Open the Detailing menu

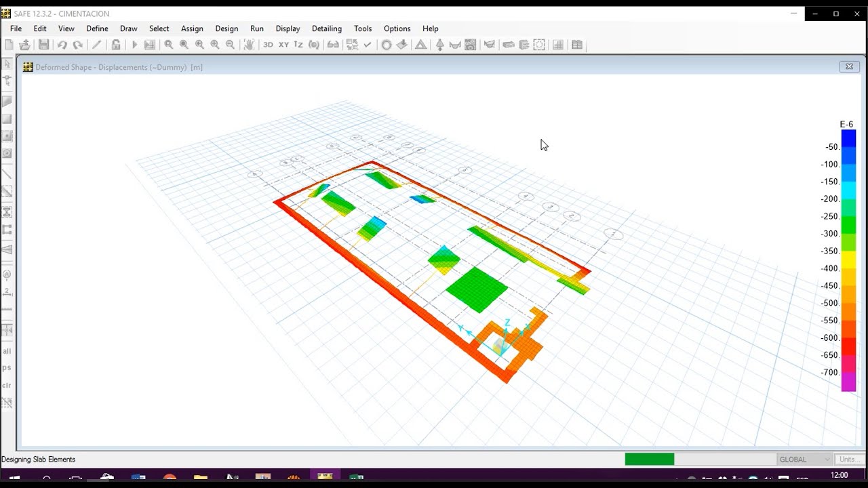pos(326,28)
